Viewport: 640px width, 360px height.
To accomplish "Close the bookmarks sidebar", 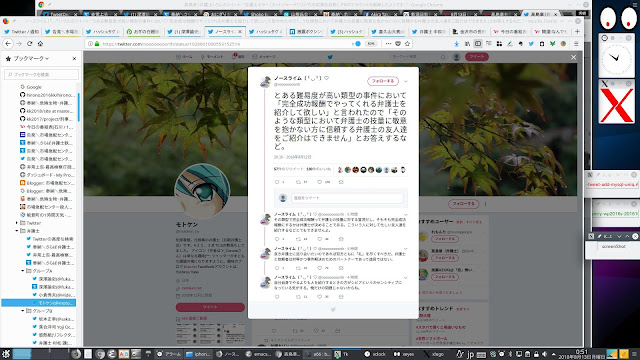I will point(74,58).
